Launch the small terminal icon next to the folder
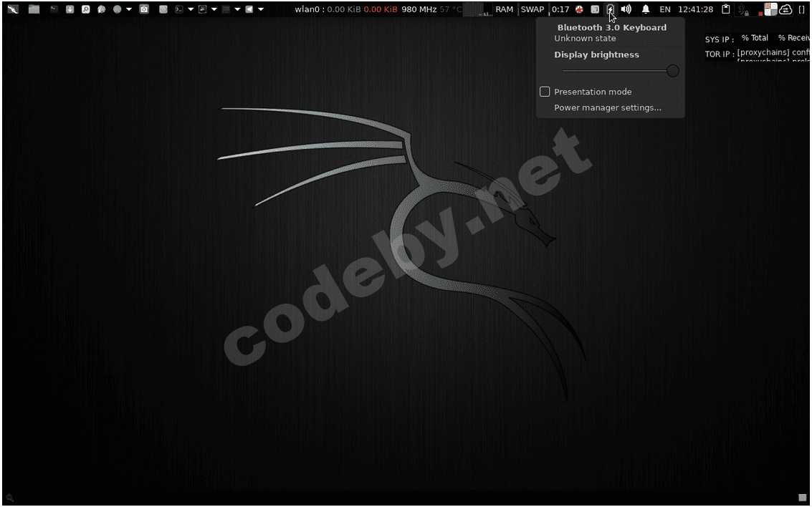Image resolution: width=812 pixels, height=507 pixels. tap(54, 9)
